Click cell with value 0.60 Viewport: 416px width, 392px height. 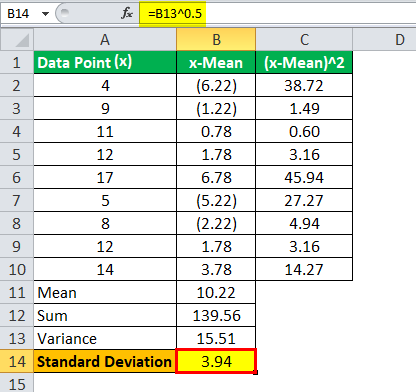[x=304, y=131]
